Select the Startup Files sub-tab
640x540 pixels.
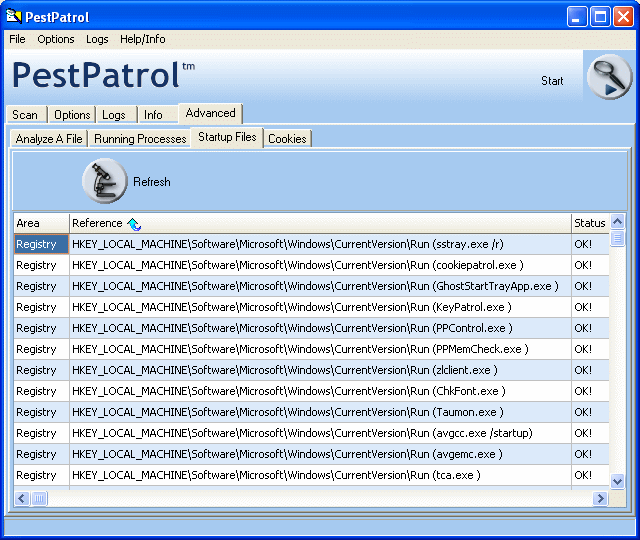tap(227, 137)
